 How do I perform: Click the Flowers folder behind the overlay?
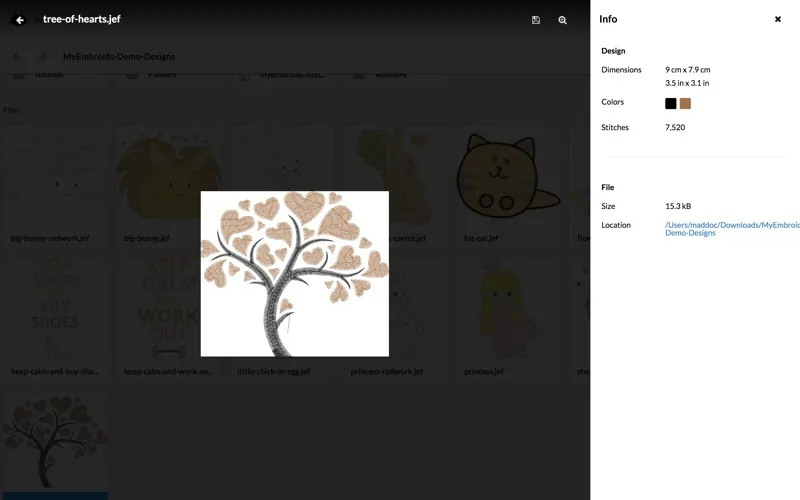(x=162, y=75)
